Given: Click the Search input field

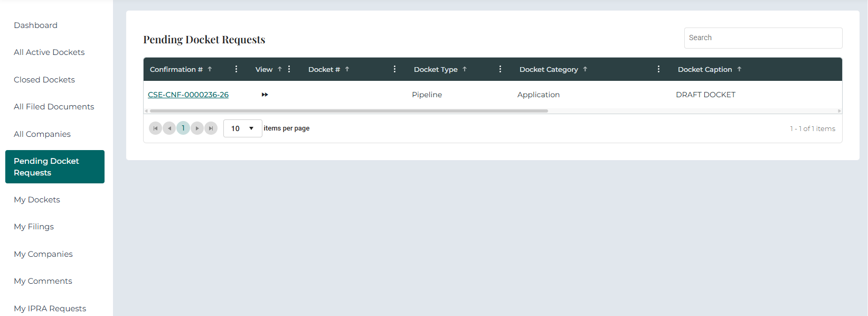Looking at the screenshot, I should point(763,38).
